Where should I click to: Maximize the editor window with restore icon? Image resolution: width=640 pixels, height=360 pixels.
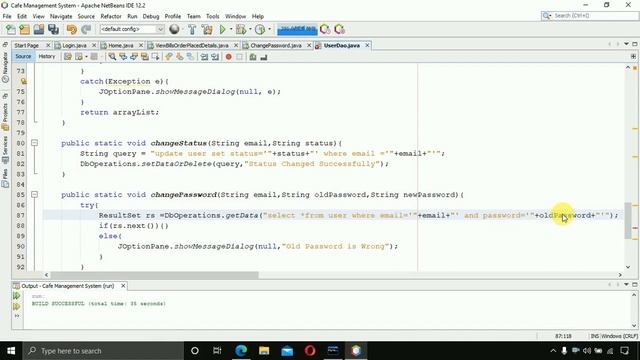[x=635, y=44]
